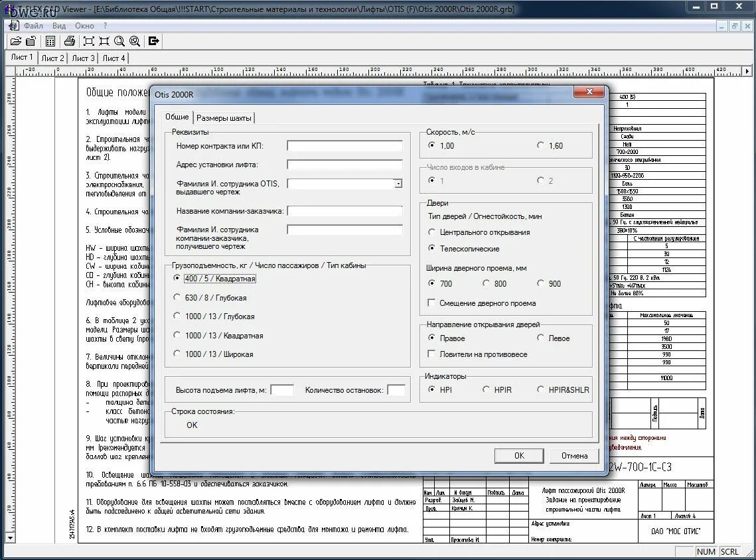This screenshot has width=756, height=560.
Task: Click the NUM status bar indicator
Action: [x=706, y=552]
